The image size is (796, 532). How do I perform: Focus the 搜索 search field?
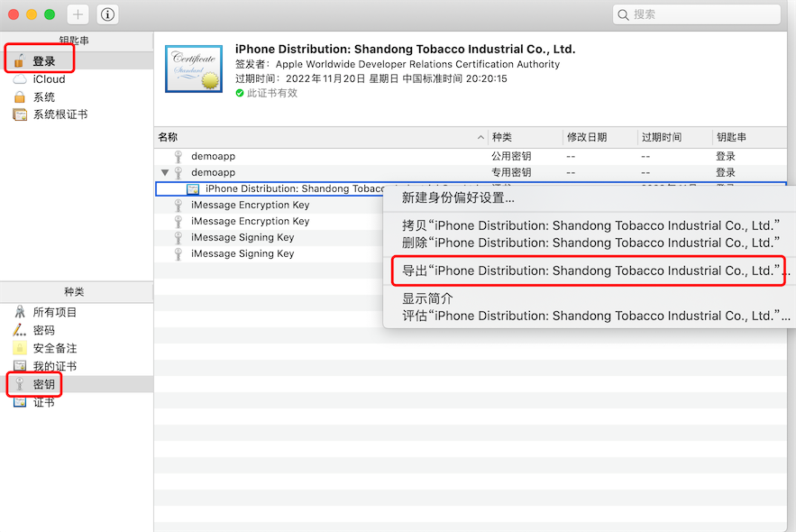point(696,14)
